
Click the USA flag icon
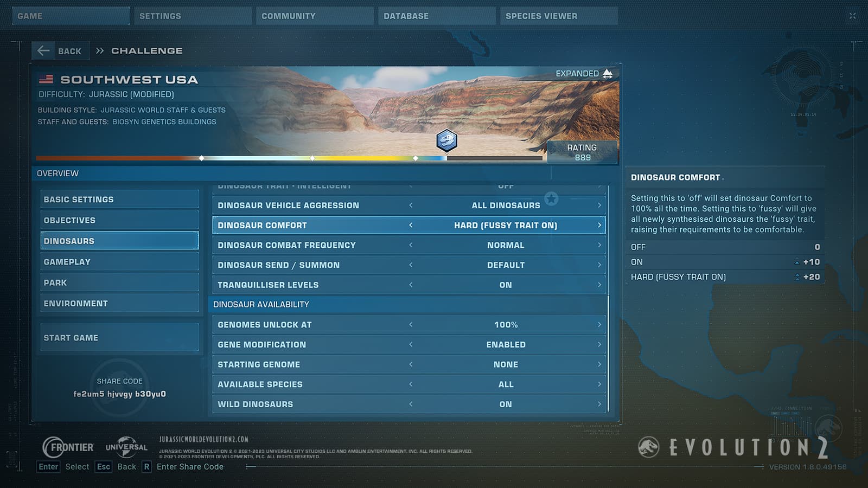coord(46,80)
